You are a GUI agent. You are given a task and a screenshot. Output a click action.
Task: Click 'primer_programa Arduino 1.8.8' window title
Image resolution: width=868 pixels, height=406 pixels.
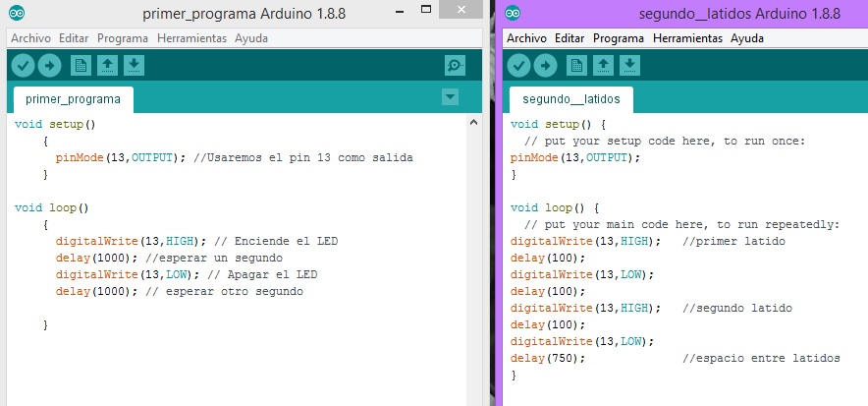click(244, 14)
